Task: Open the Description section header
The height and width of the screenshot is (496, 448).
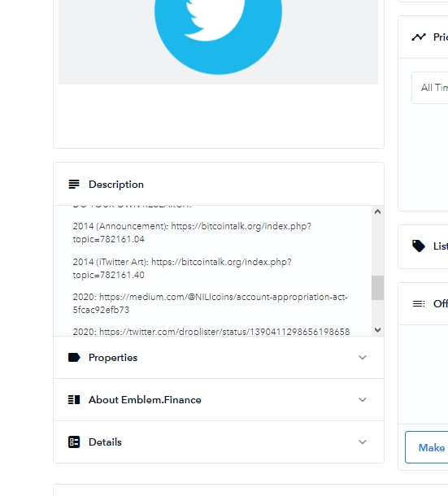Action: click(x=219, y=184)
